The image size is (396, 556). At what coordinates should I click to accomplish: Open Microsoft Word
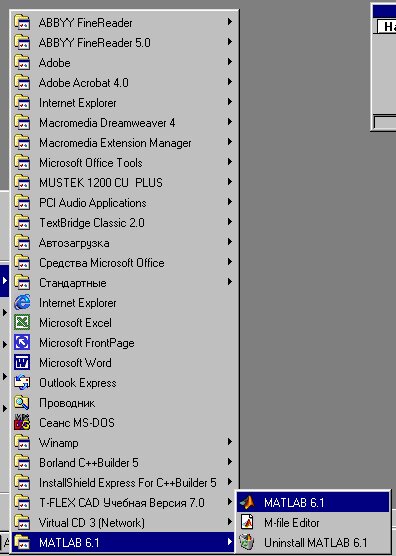[125, 363]
